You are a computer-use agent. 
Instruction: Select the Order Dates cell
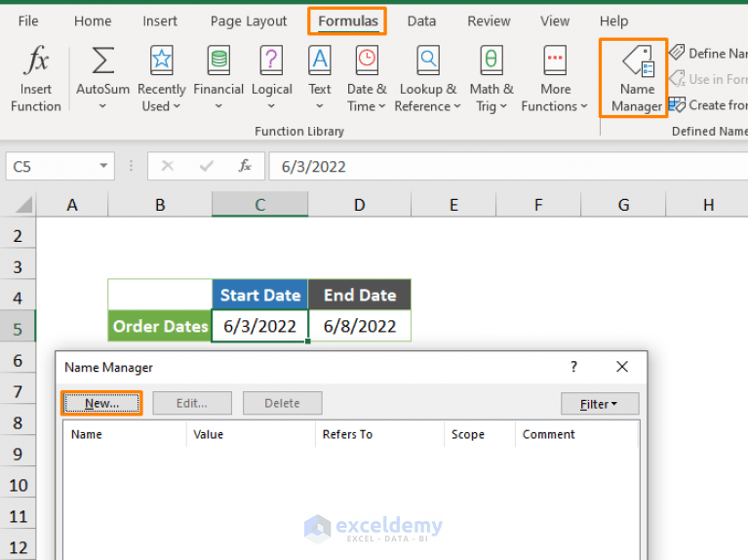160,326
